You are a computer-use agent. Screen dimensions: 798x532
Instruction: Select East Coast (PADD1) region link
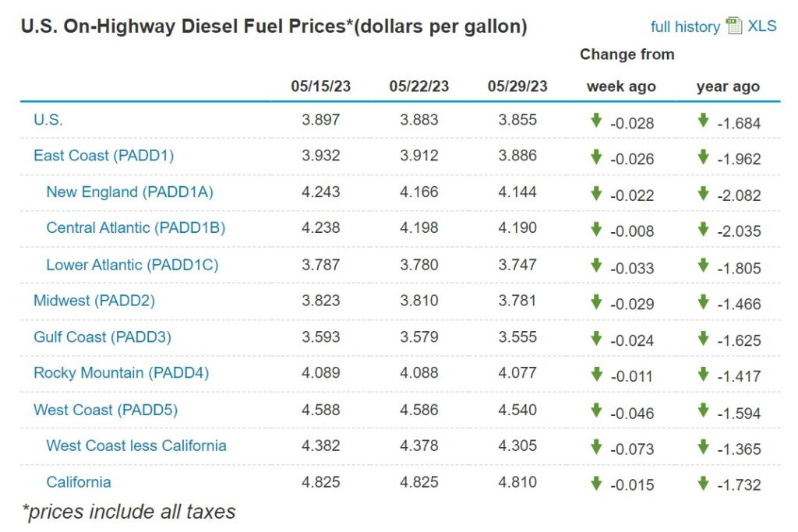point(103,156)
